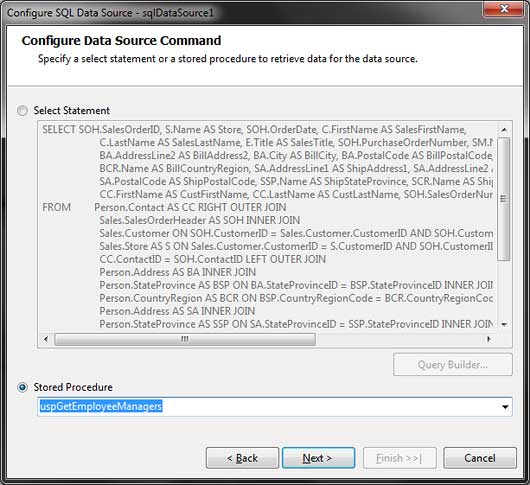Click the 'Person.StateProvince AS BSP' line

pyautogui.click(x=296, y=286)
